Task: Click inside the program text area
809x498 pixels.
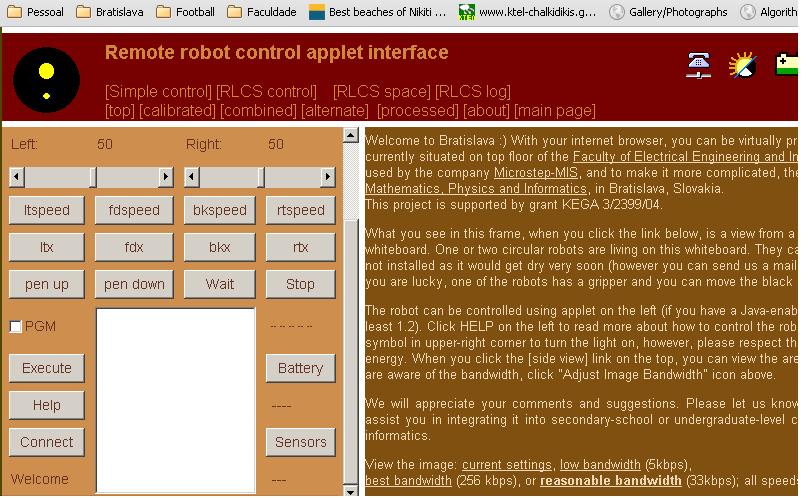Action: 175,400
